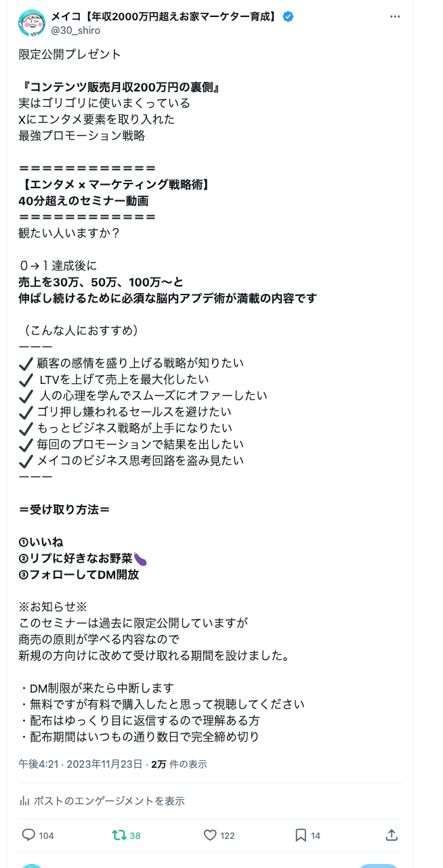Click the 2万 件の表示 view count
The image size is (443, 868).
(179, 764)
